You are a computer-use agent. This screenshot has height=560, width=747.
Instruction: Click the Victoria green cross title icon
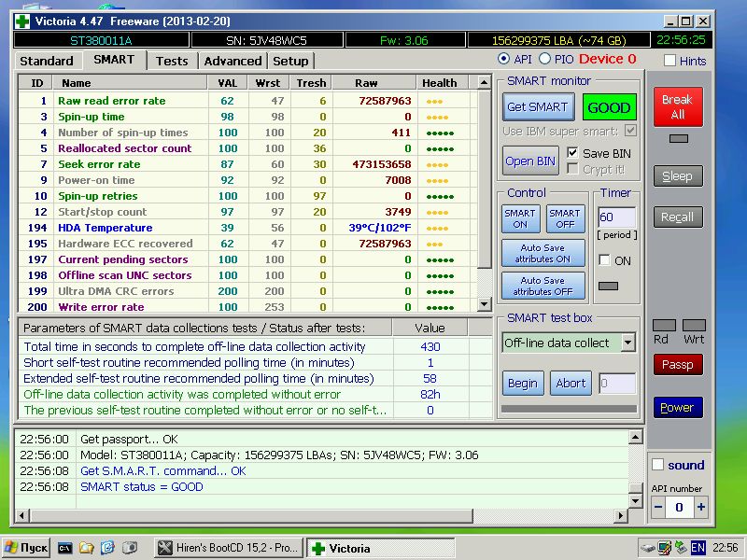22,21
